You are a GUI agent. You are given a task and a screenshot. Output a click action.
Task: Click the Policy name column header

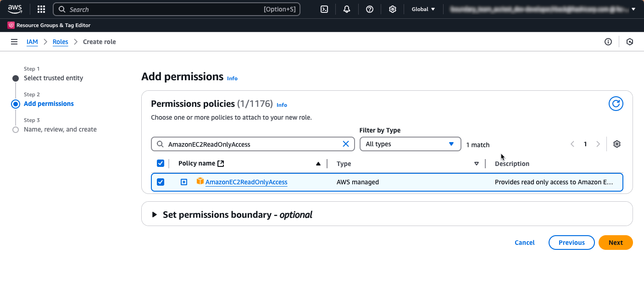[197, 164]
